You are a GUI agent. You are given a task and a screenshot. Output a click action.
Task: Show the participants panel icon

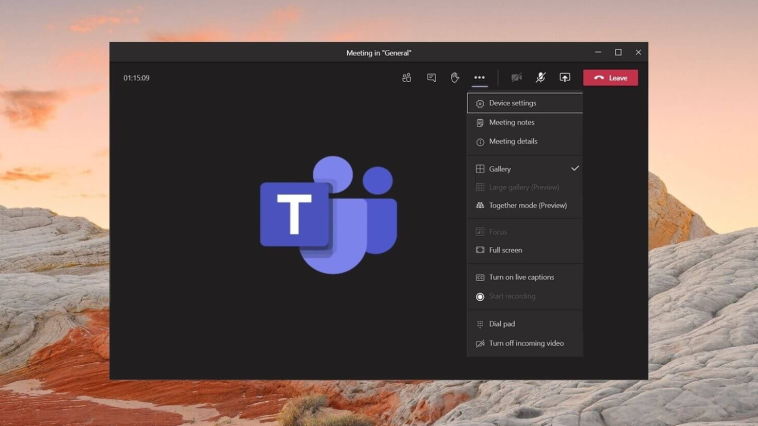click(407, 77)
